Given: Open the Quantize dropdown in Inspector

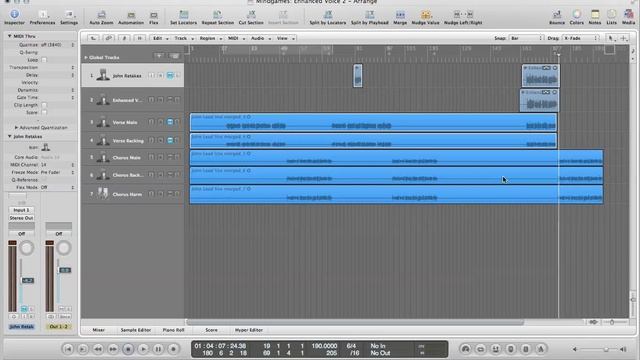Looking at the screenshot, I should point(58,45).
